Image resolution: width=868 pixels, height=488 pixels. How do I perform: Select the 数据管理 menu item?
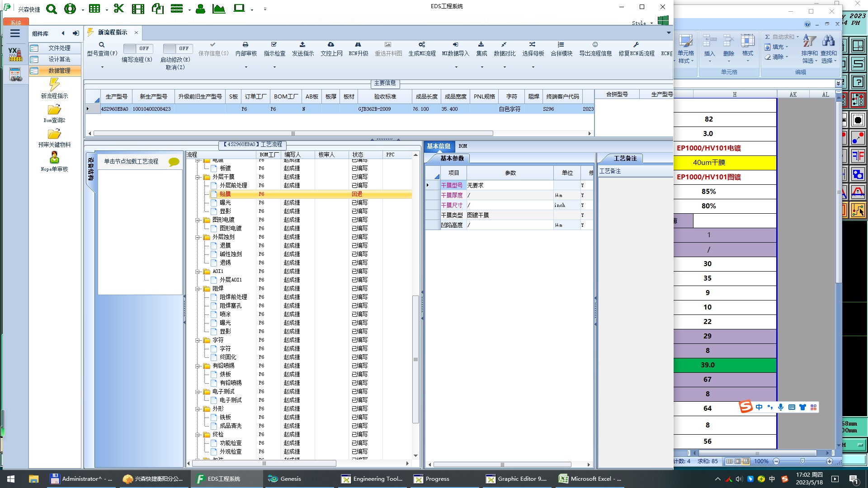(x=59, y=70)
